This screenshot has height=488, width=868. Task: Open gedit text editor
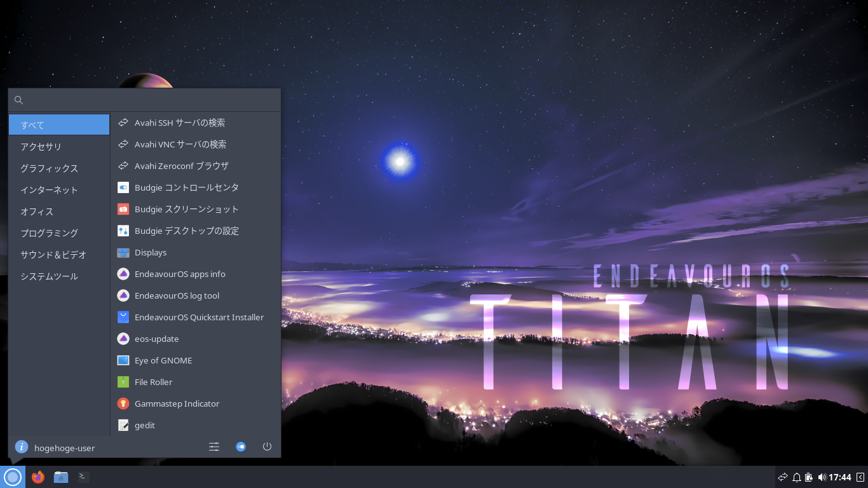click(x=196, y=425)
